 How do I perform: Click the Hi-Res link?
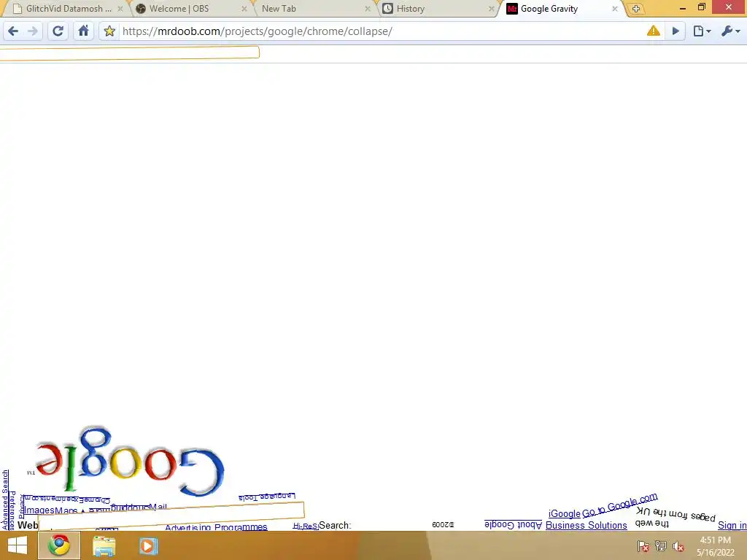pos(306,526)
